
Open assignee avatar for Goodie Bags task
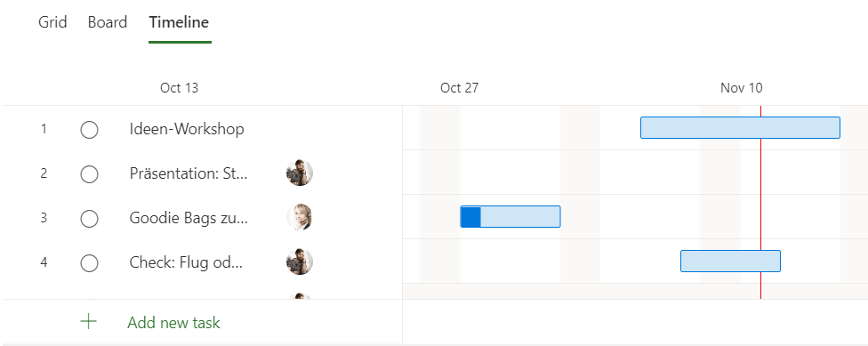coord(300,218)
